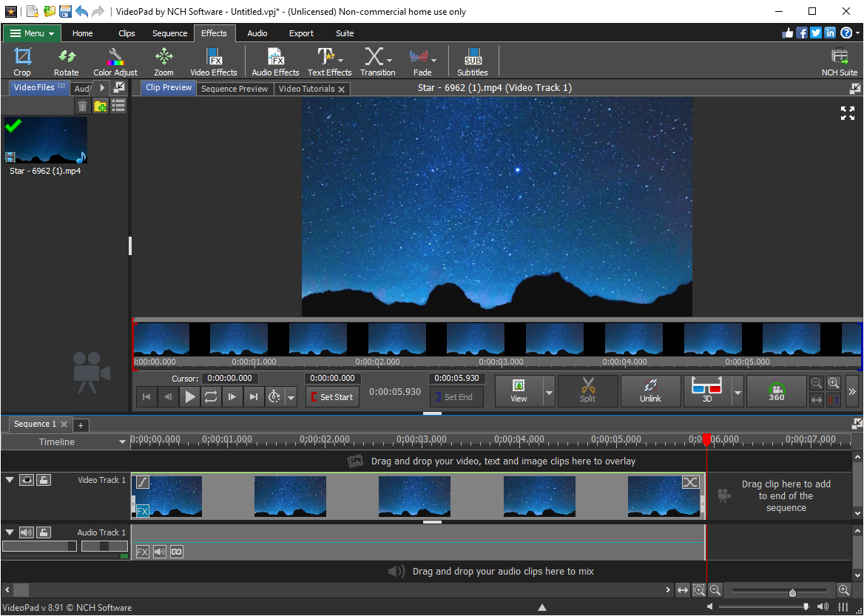
Task: Mute Audio Track 1
Action: pos(27,532)
